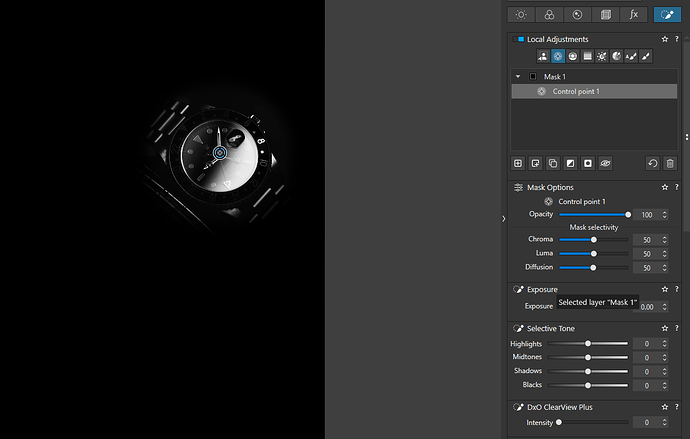The width and height of the screenshot is (690, 439).
Task: Open the fx effects tab
Action: point(633,14)
